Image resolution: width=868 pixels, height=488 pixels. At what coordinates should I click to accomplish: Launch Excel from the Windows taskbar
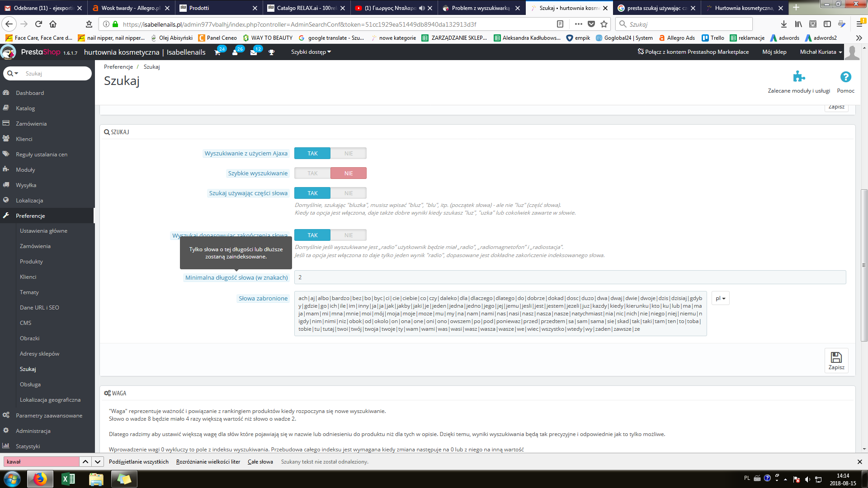(x=68, y=479)
